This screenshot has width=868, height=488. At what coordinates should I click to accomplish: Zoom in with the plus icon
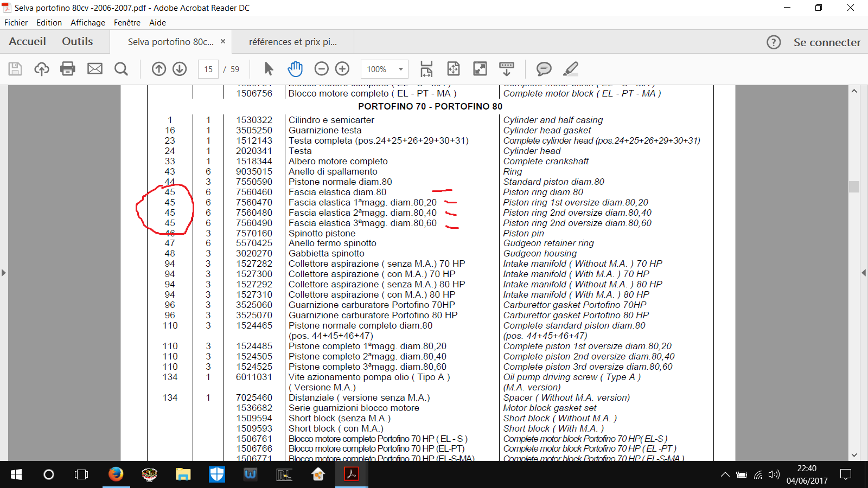pos(342,69)
